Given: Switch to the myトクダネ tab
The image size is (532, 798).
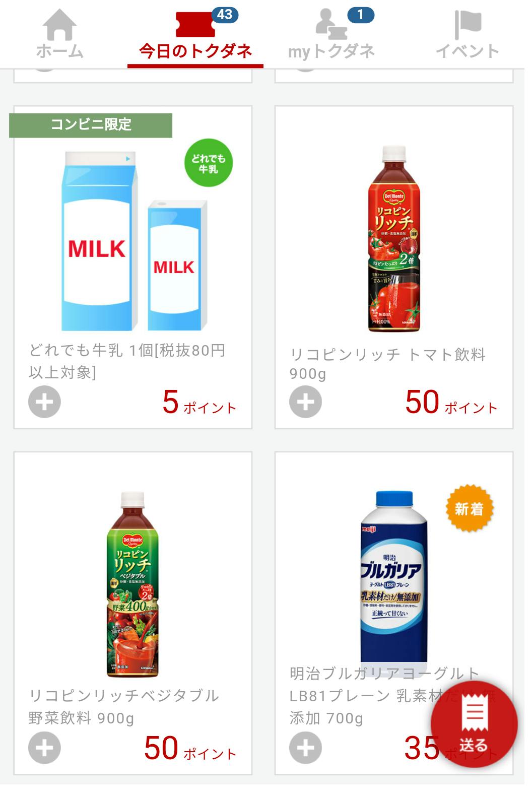Looking at the screenshot, I should click(x=331, y=35).
